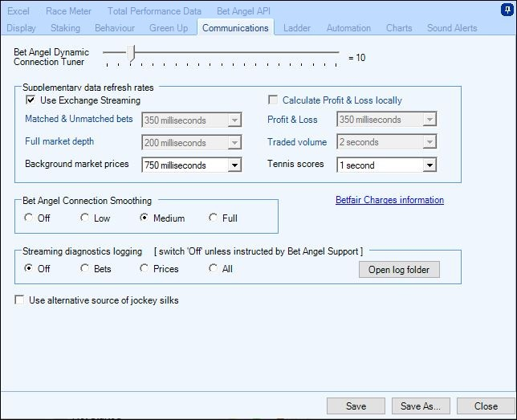The height and width of the screenshot is (420, 517).
Task: Switch to the Ladder tab
Action: coord(297,28)
